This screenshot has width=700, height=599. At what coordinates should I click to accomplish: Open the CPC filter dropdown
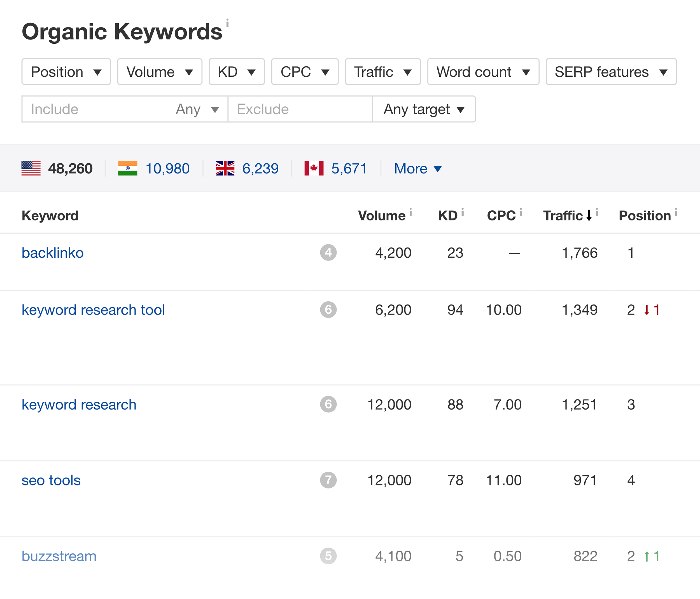(x=305, y=72)
